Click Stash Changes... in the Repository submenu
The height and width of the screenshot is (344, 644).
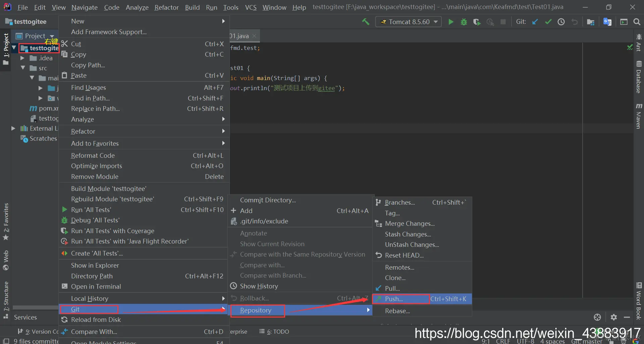[x=422, y=234]
